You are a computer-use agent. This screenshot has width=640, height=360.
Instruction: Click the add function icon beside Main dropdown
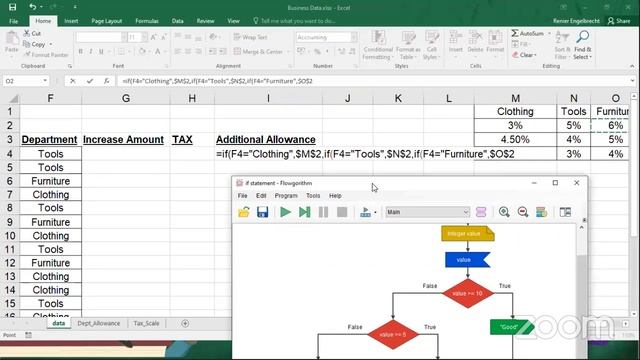(481, 212)
